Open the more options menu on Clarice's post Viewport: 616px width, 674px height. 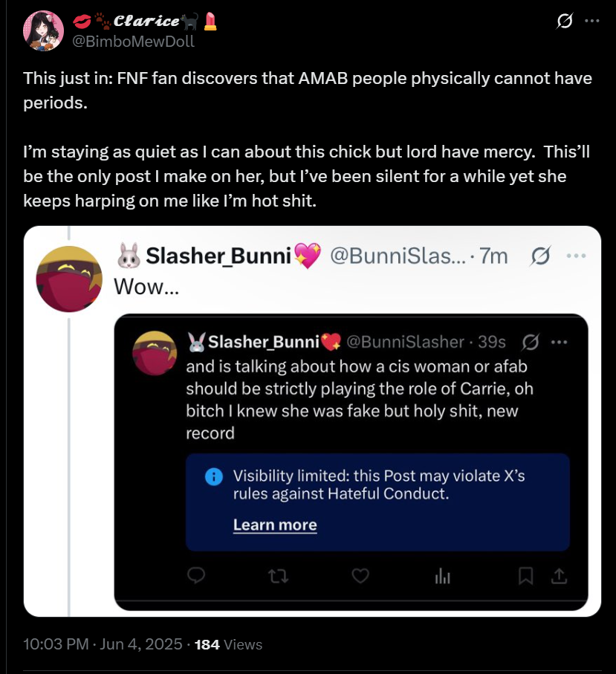[592, 21]
